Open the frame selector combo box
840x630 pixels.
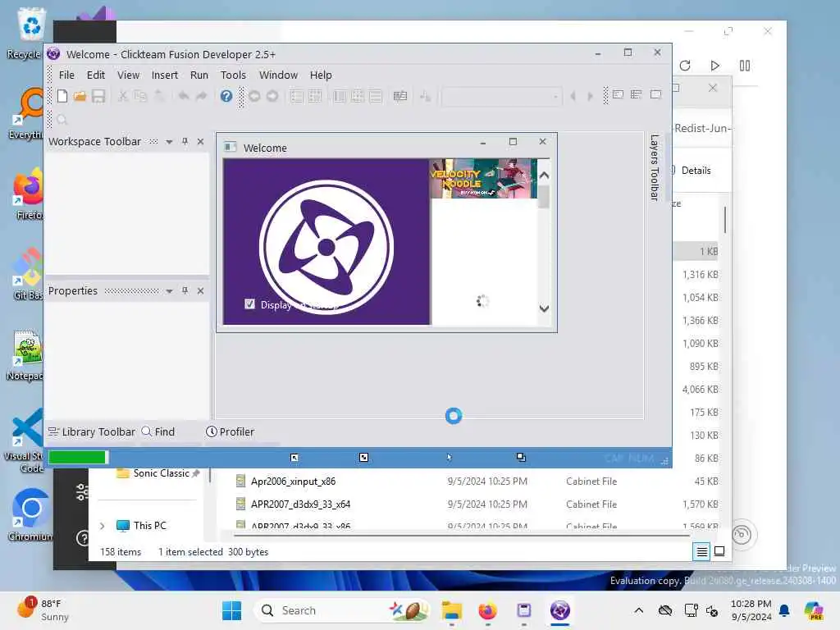[501, 97]
